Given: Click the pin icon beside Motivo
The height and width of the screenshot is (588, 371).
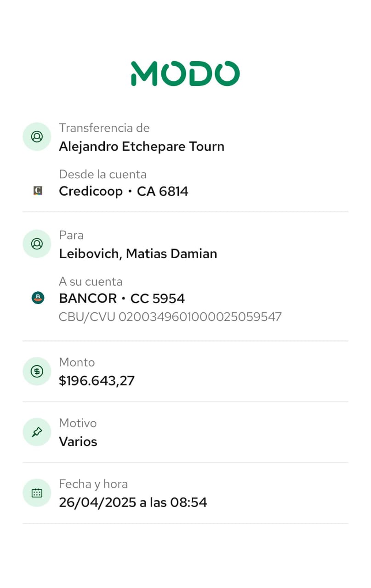Looking at the screenshot, I should point(37,432).
